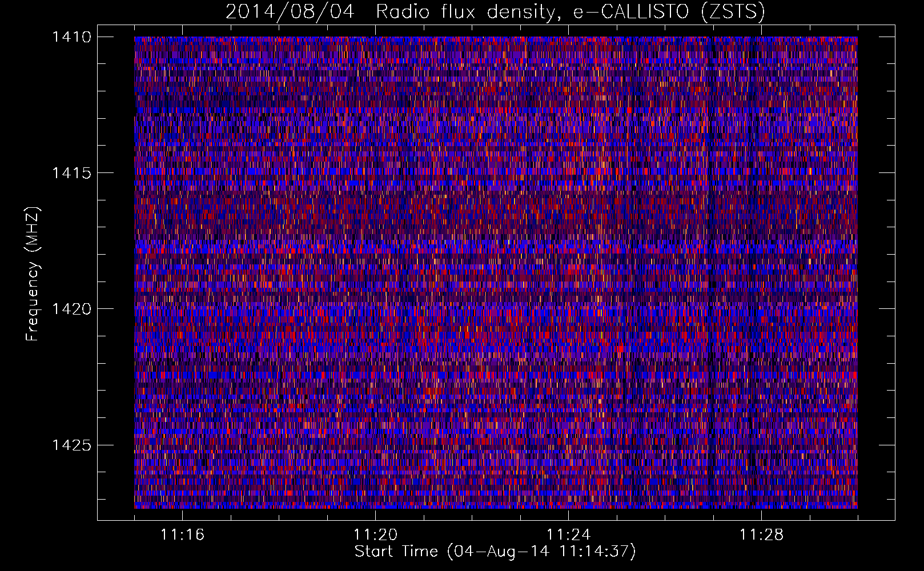Click the 1425 frequency tick label
924x571 pixels.
tap(71, 445)
